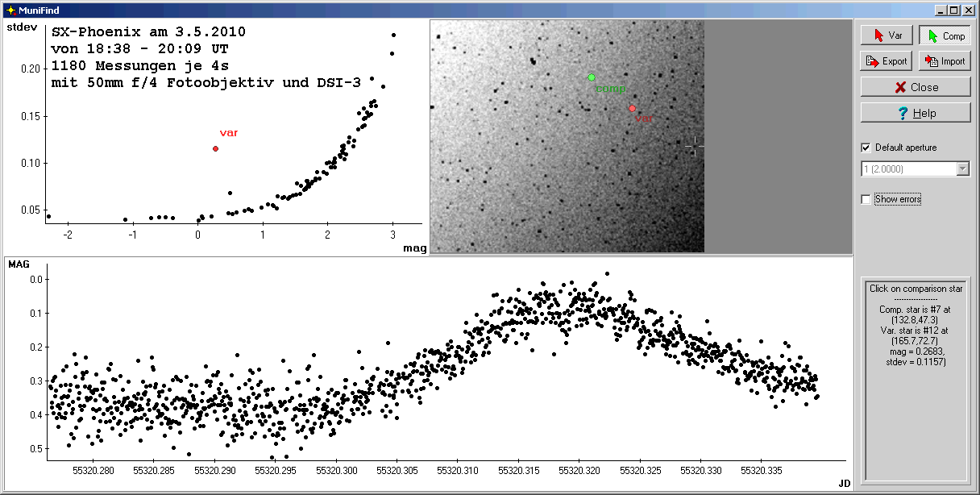Click the Export button

coord(887,61)
